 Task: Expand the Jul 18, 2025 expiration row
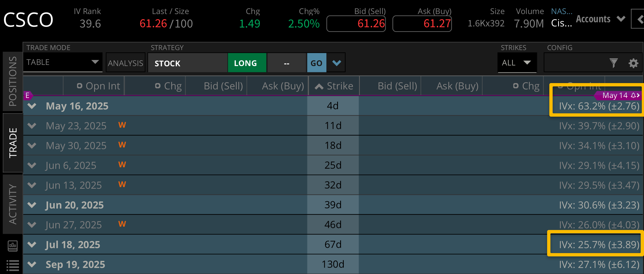pyautogui.click(x=32, y=245)
